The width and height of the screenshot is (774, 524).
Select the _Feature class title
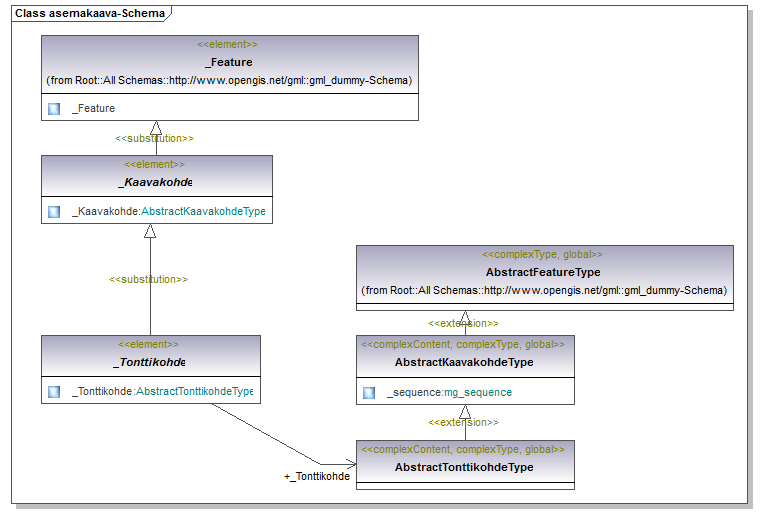click(x=229, y=62)
